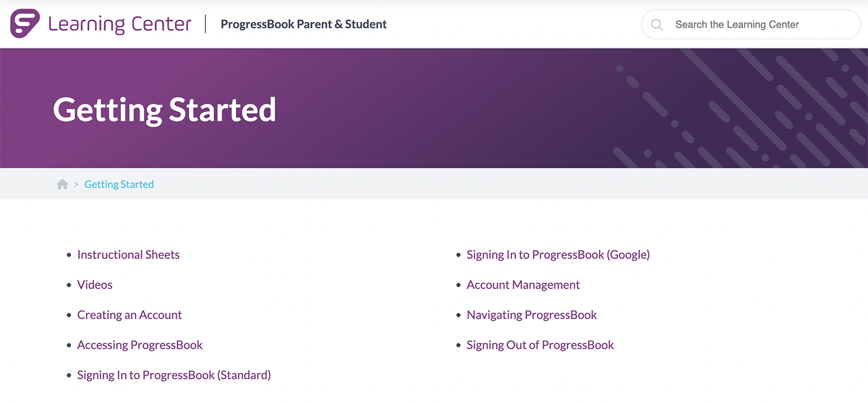Open the Instructional Sheets link
This screenshot has width=868, height=403.
click(128, 255)
